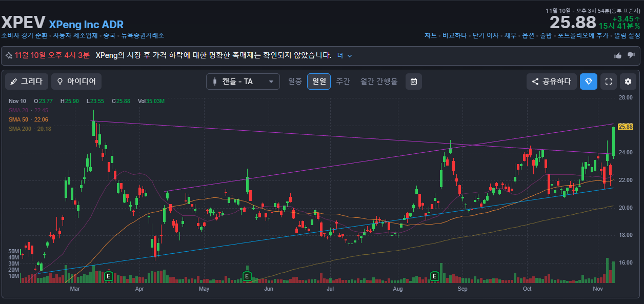Open the 재무 financials tab
This screenshot has width=644, height=304.
[510, 35]
